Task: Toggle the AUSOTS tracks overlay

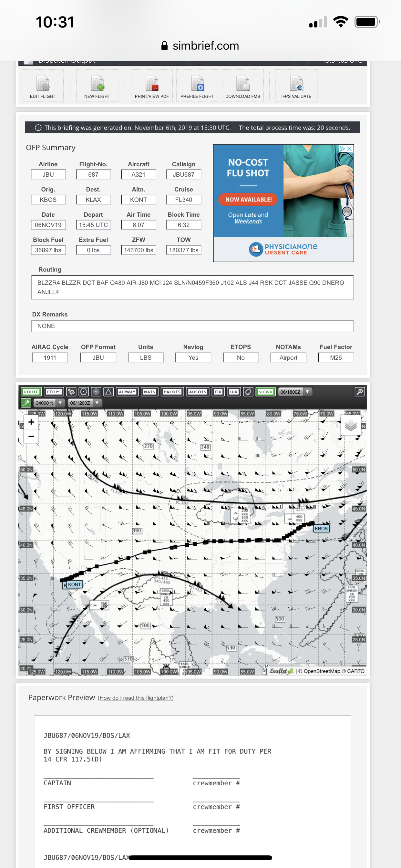Action: coord(198,392)
